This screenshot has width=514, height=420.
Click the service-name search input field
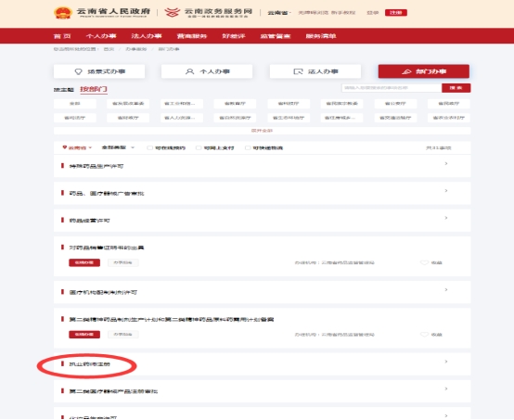(392, 88)
